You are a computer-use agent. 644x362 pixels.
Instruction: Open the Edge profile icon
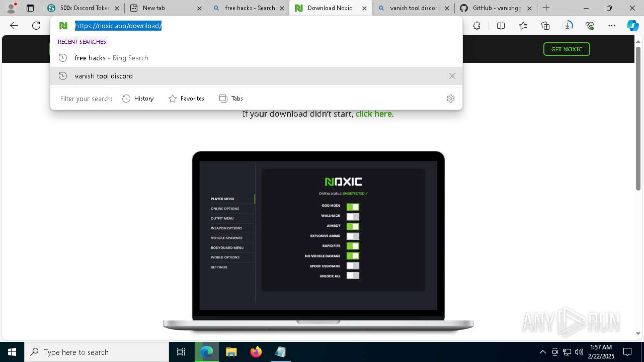click(x=11, y=8)
